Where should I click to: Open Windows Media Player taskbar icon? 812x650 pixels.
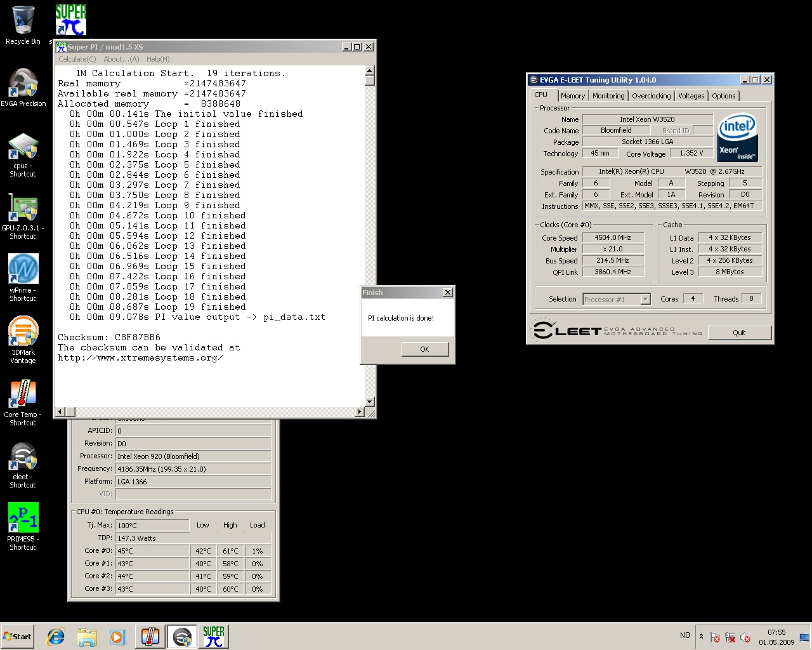[x=118, y=637]
